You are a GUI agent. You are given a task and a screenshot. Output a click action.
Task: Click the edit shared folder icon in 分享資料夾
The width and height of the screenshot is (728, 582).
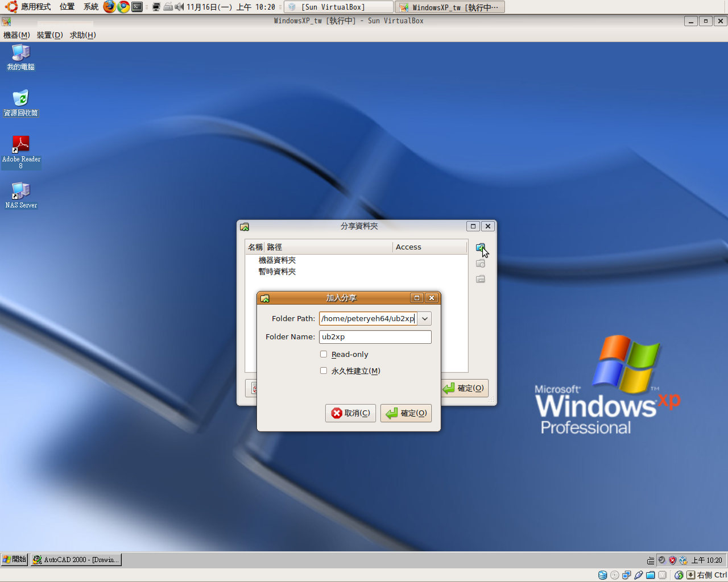[481, 264]
